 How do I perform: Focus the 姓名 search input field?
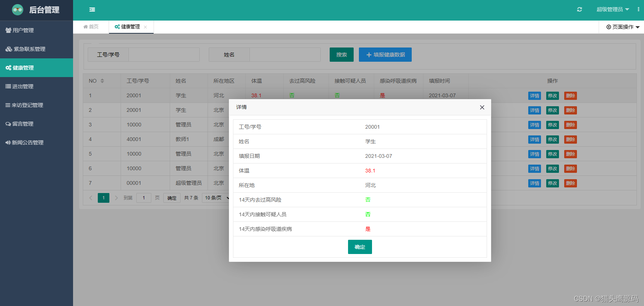pos(285,55)
